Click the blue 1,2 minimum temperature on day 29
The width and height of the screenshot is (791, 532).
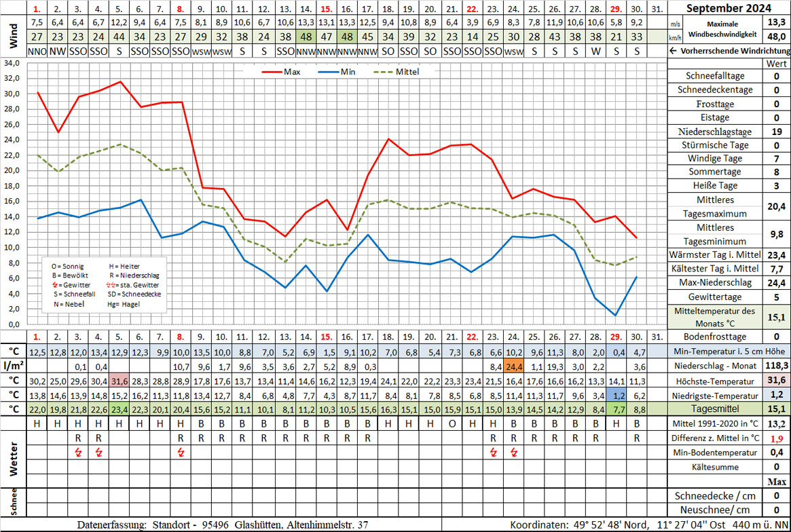(x=617, y=395)
